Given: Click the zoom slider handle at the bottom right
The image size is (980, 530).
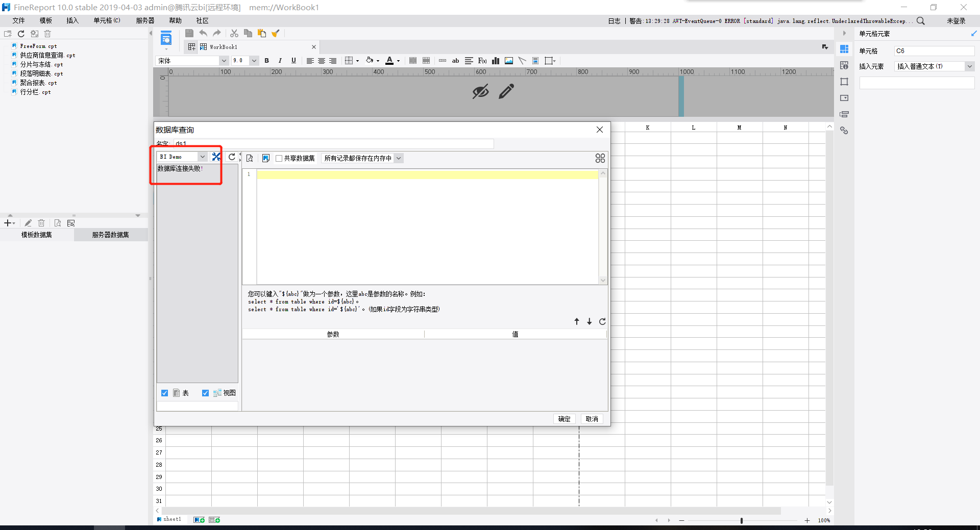Looking at the screenshot, I should [x=742, y=520].
